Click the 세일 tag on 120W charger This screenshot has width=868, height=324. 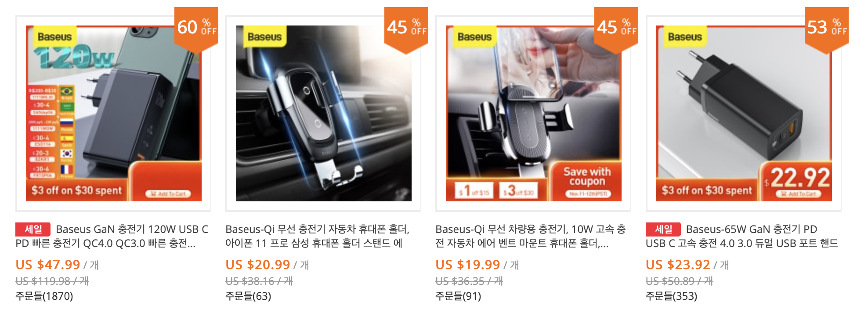[33, 229]
